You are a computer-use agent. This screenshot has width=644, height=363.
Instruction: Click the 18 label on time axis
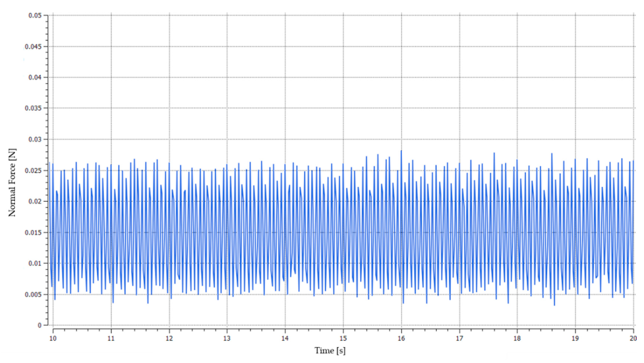click(517, 339)
